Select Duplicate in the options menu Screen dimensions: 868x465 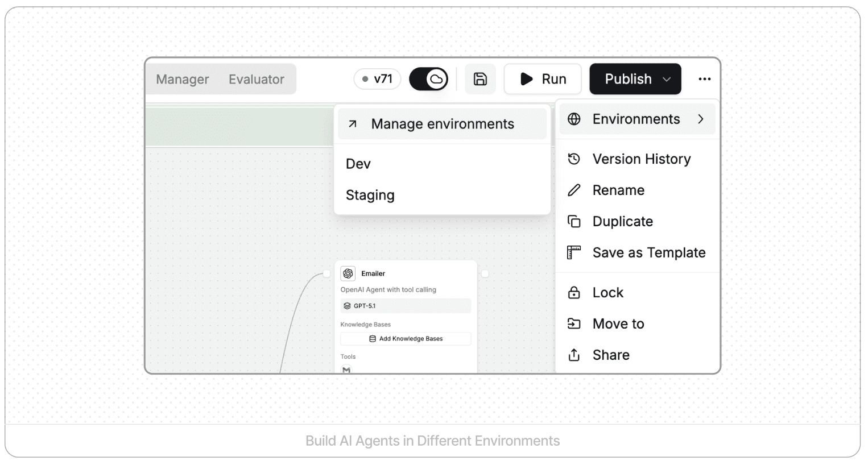(x=637, y=222)
